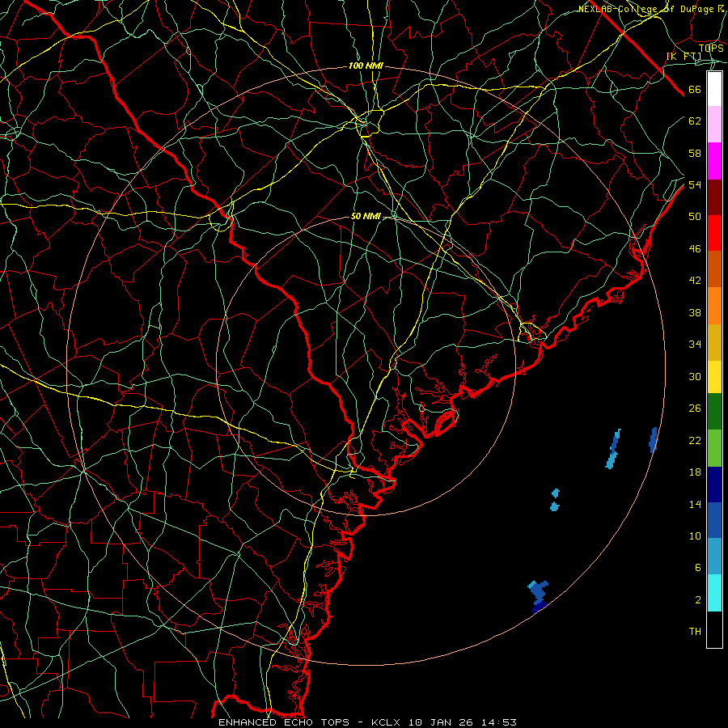This screenshot has width=728, height=728.
Task: Click the blue echo on the 100 NMI ring's southeast arc
Action: point(539,595)
